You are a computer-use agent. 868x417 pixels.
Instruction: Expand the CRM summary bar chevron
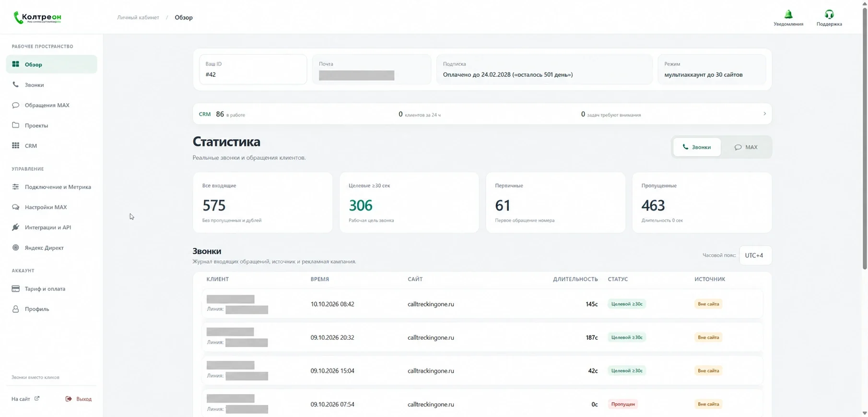pyautogui.click(x=764, y=114)
